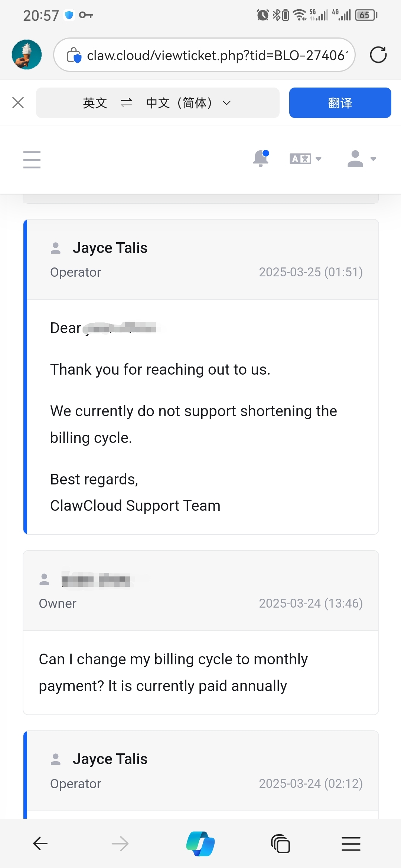Tap Jayce Talis name in first reply
The height and width of the screenshot is (868, 401).
(110, 248)
